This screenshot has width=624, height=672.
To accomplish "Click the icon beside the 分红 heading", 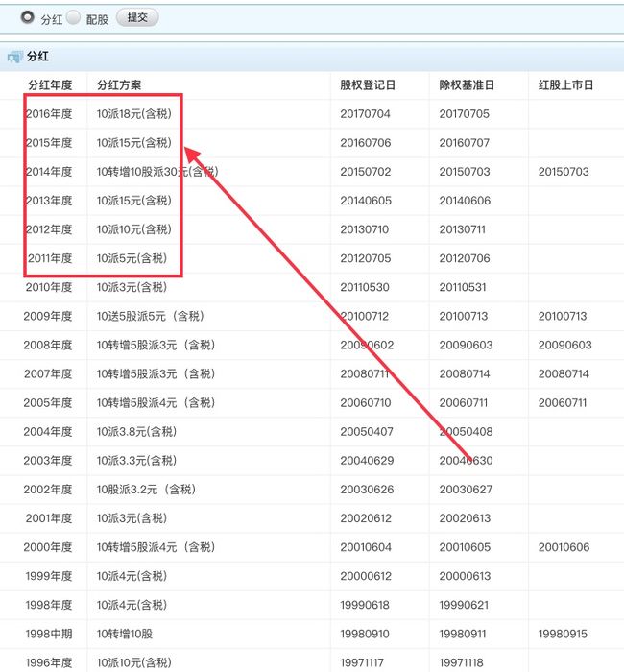I will click(15, 57).
